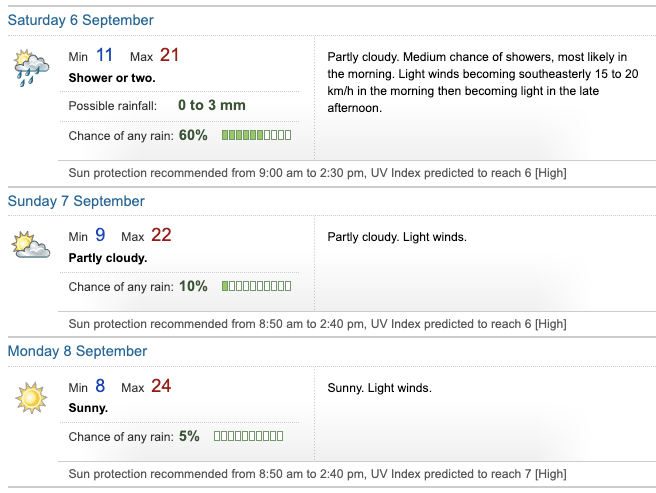Click Saturday's minimum temperature 11
Screen dimensions: 656x493
click(104, 56)
